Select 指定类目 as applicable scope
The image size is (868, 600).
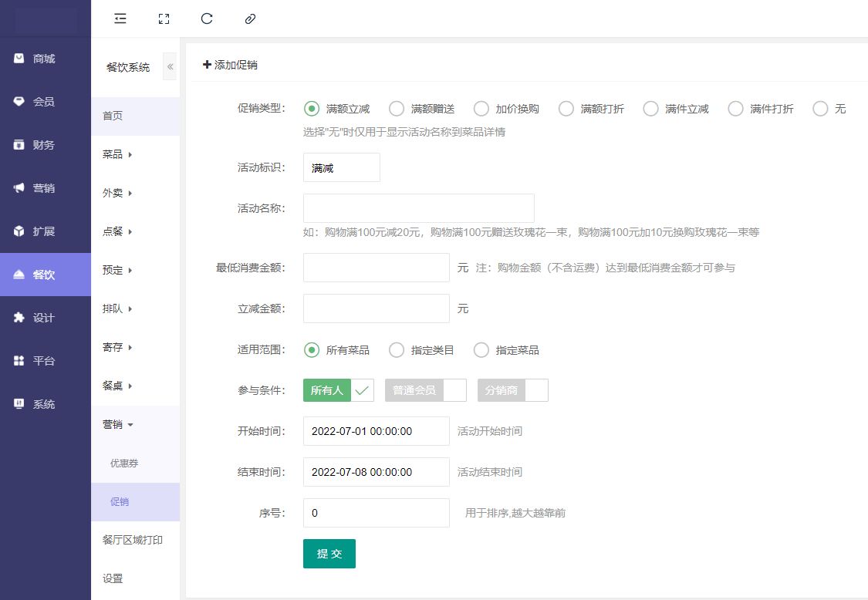pos(397,350)
